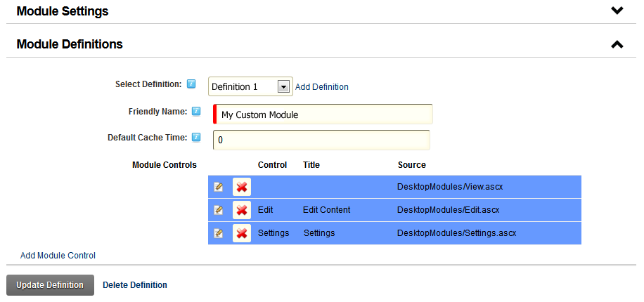Delete the View.ascx module control
Viewport: 644px width, 302px height.
(242, 187)
